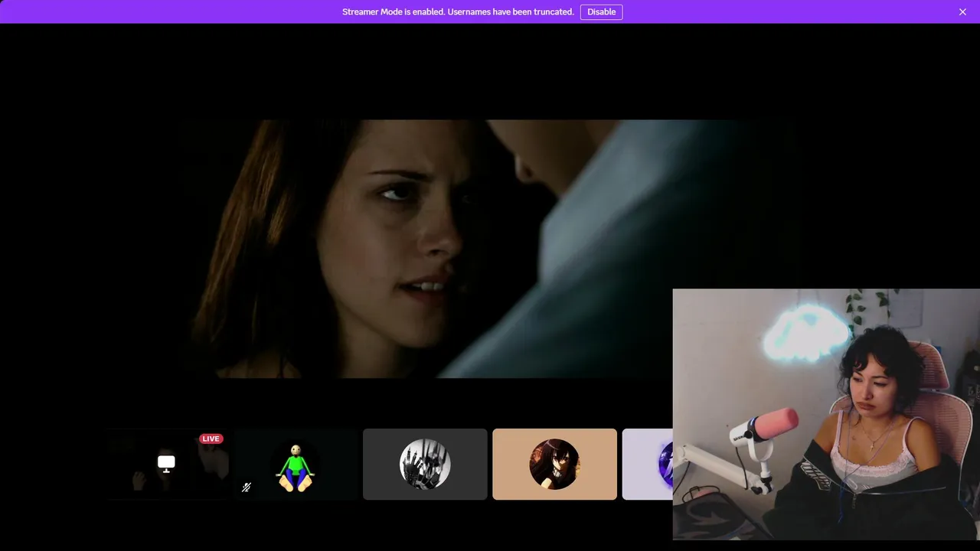Viewport: 980px width, 551px height.
Task: Click the screen-share monitor icon on the live tile
Action: point(166,462)
